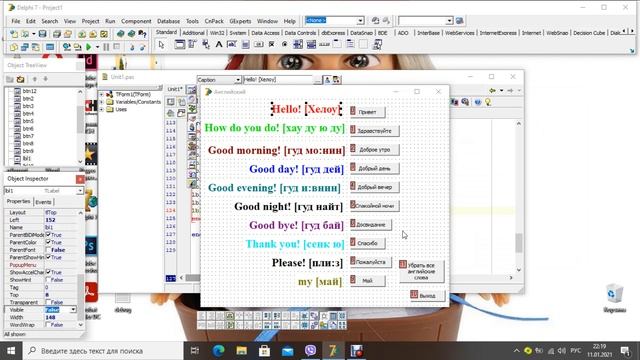Screen dimensions: 640x360
Task: Select the ComboBox component in the palette
Action: [x=311, y=44]
